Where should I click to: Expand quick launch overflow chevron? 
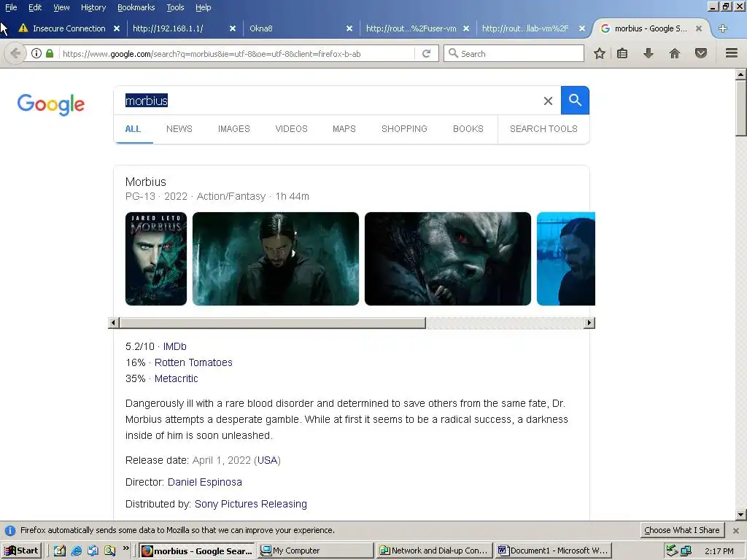coord(125,548)
